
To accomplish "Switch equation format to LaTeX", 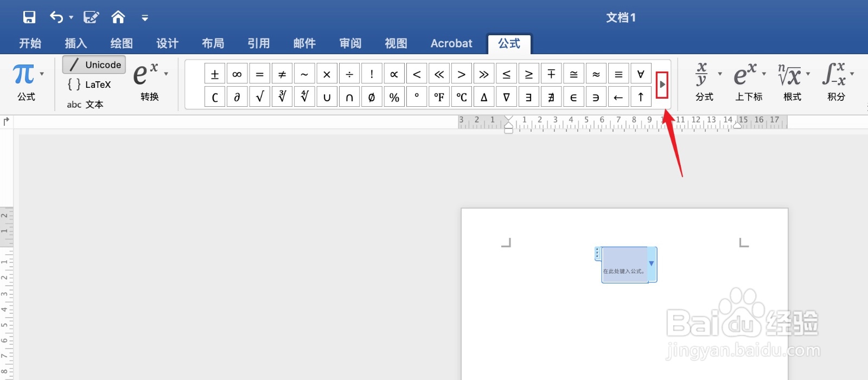I will 90,85.
